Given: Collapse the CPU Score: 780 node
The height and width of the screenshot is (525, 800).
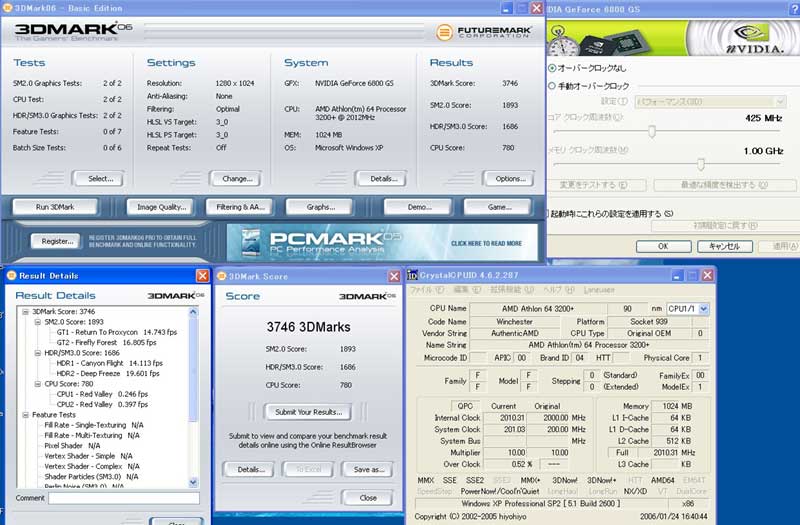Looking at the screenshot, I should pos(38,384).
